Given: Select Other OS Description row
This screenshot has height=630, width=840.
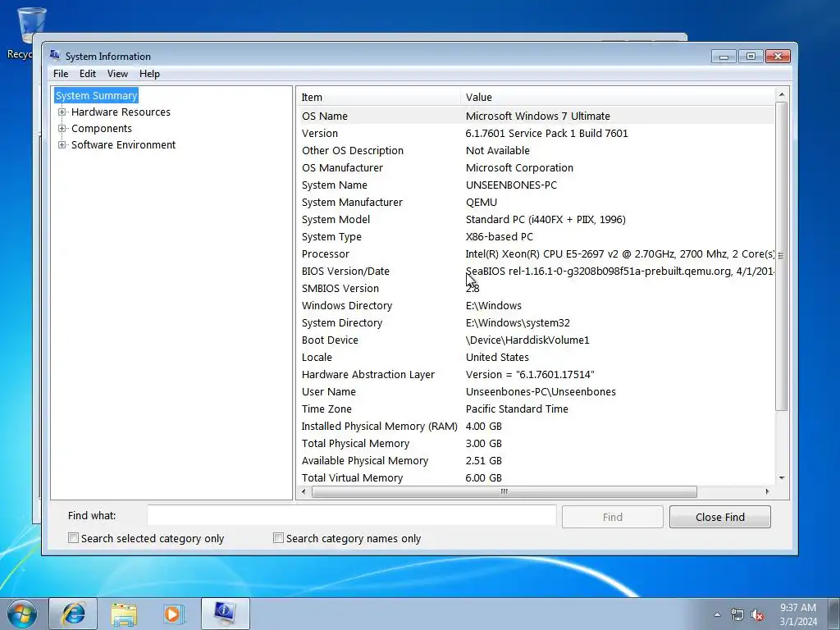Looking at the screenshot, I should coord(536,151).
